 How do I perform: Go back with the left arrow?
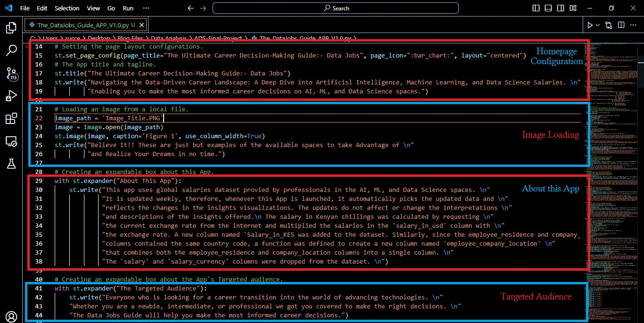pyautogui.click(x=190, y=8)
